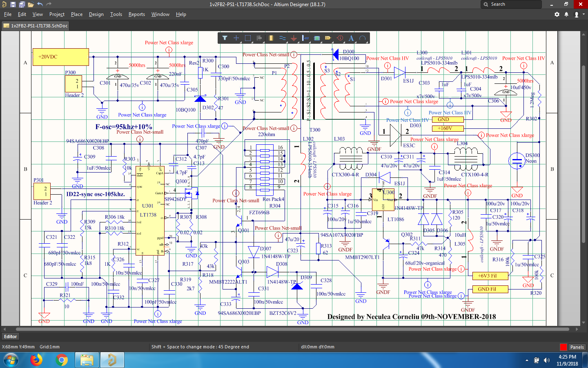The image size is (588, 368).
Task: Place a Port using the D1 icon
Action: tap(328, 38)
